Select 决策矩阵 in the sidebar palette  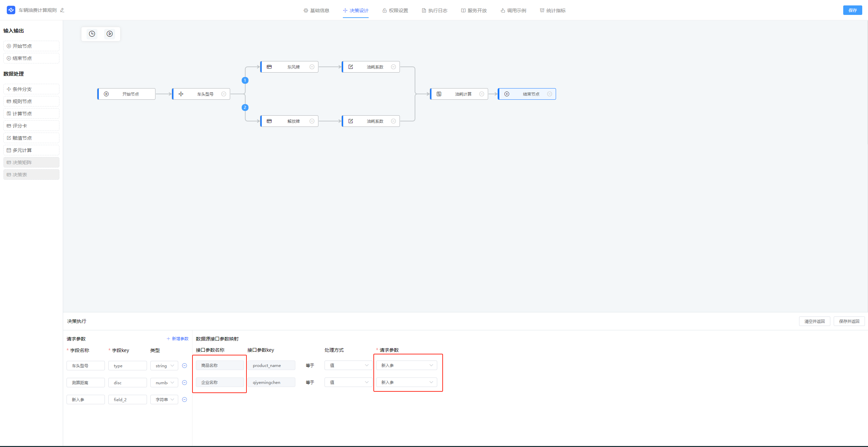click(31, 162)
